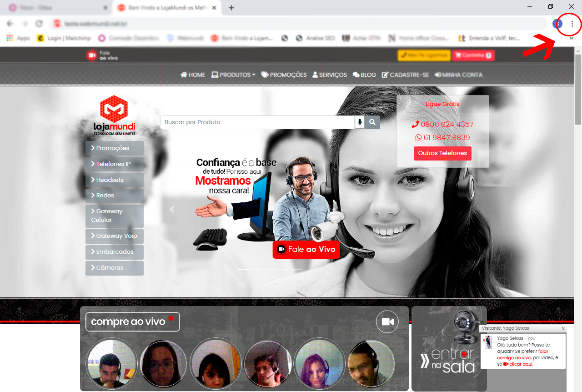Click the Outros Telefones button

(442, 153)
